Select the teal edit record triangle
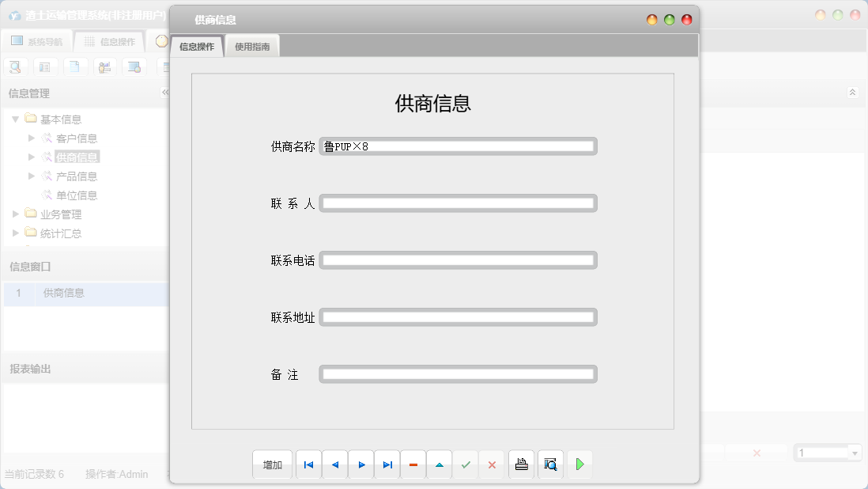Viewport: 868px width, 489px height. [x=440, y=464]
